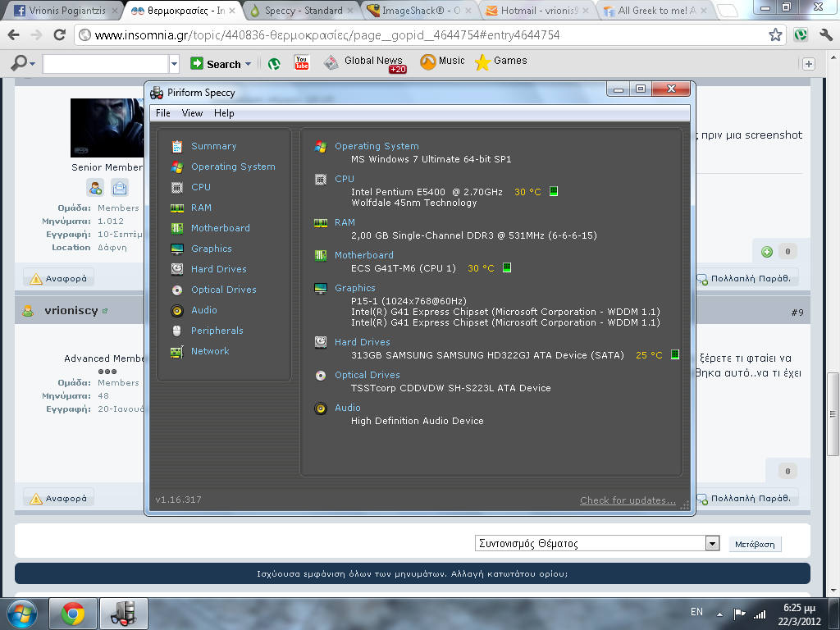Open the Windows Start button

click(x=21, y=614)
